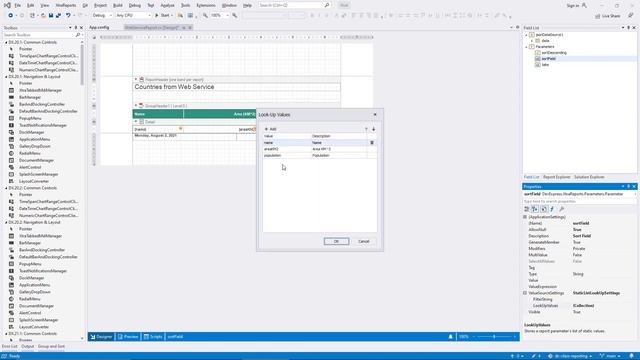Open the 100% zoom dropdown in toolbar
640x360 pixels.
(x=220, y=16)
